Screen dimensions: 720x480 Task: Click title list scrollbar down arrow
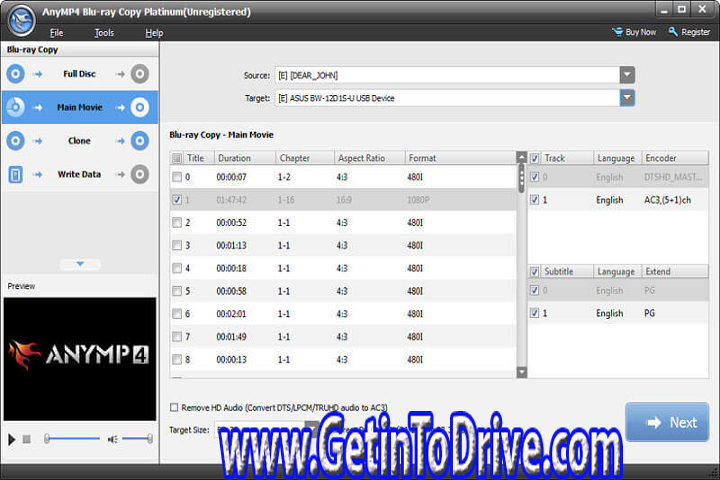point(522,372)
